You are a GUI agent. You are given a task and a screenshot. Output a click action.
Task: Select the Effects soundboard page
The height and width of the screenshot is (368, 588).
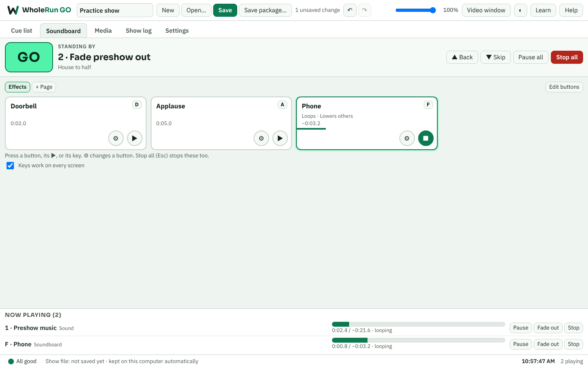tap(18, 87)
